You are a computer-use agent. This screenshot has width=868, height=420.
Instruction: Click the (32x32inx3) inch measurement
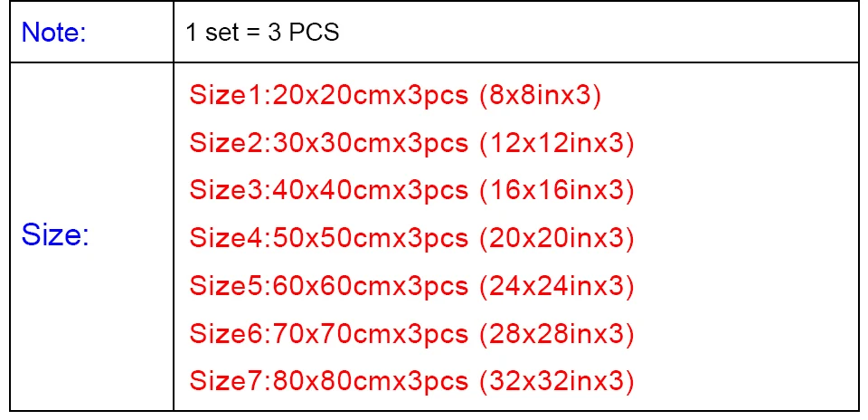pyautogui.click(x=557, y=381)
